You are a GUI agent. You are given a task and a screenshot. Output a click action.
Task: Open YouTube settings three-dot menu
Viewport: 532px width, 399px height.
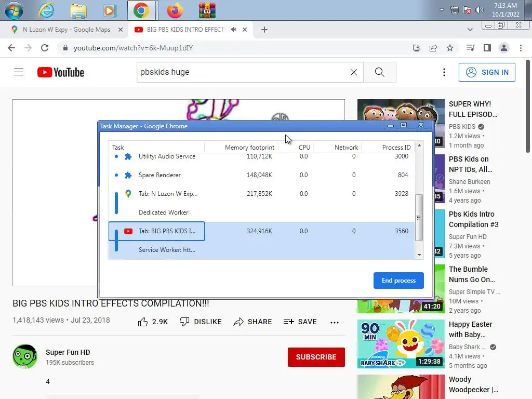point(444,72)
